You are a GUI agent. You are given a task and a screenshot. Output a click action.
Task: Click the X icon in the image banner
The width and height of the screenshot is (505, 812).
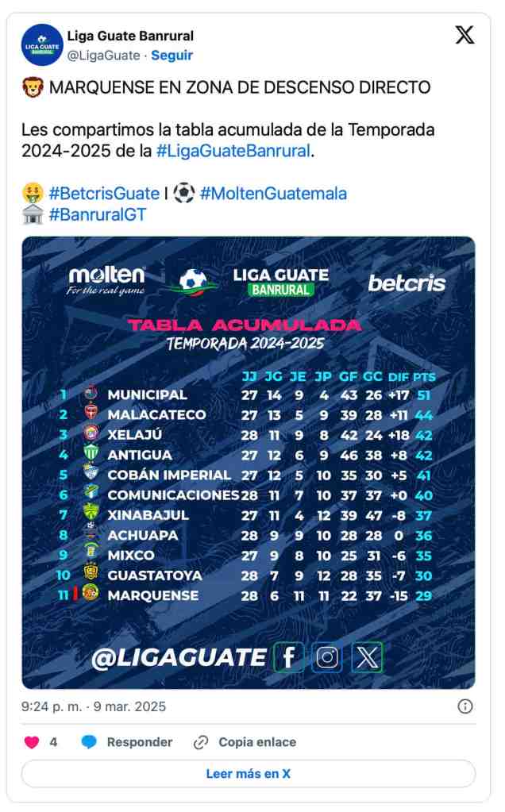point(368,657)
